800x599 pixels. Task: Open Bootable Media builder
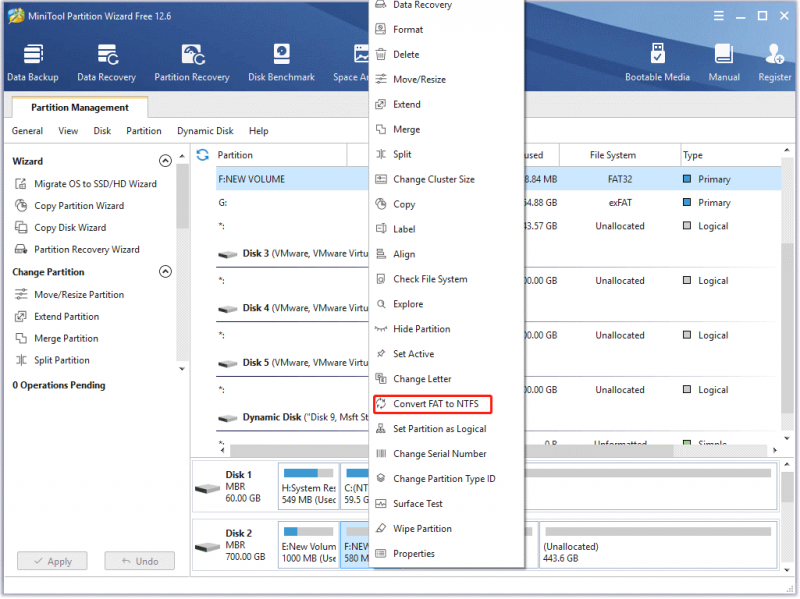657,63
